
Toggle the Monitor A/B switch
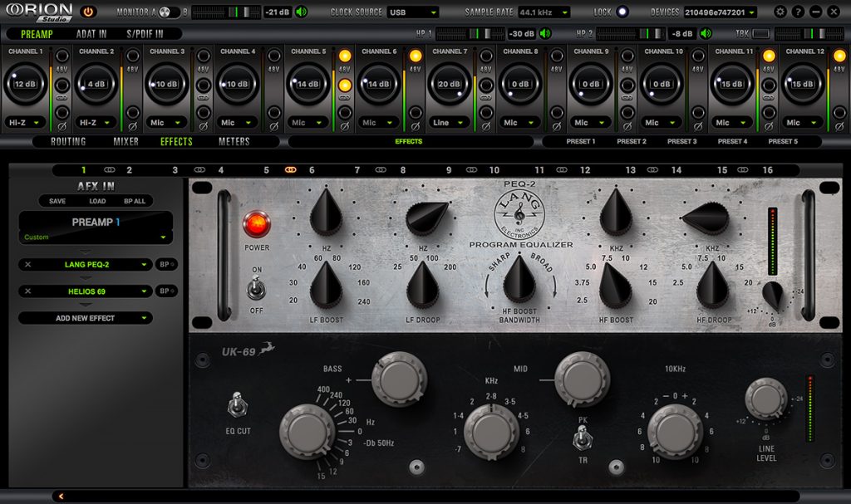coord(168,12)
